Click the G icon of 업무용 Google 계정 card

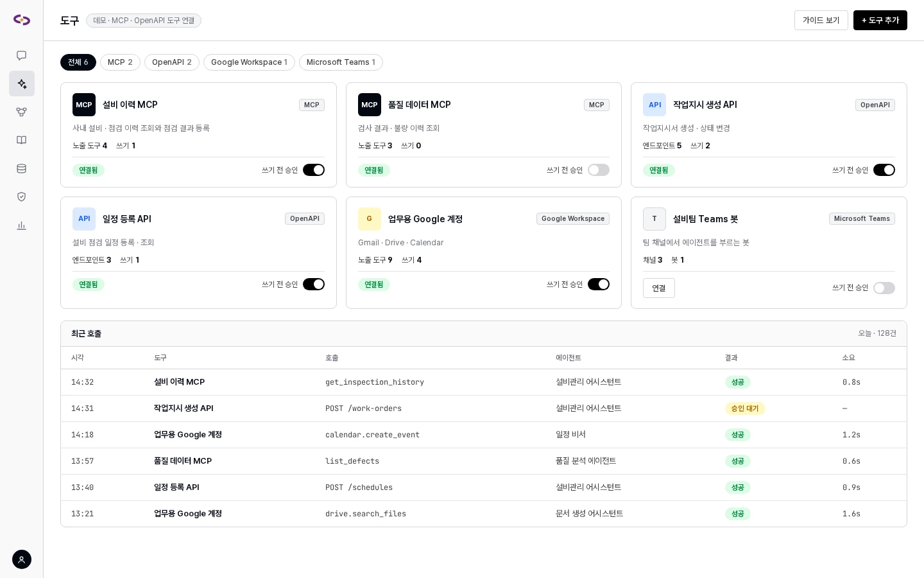pos(370,219)
